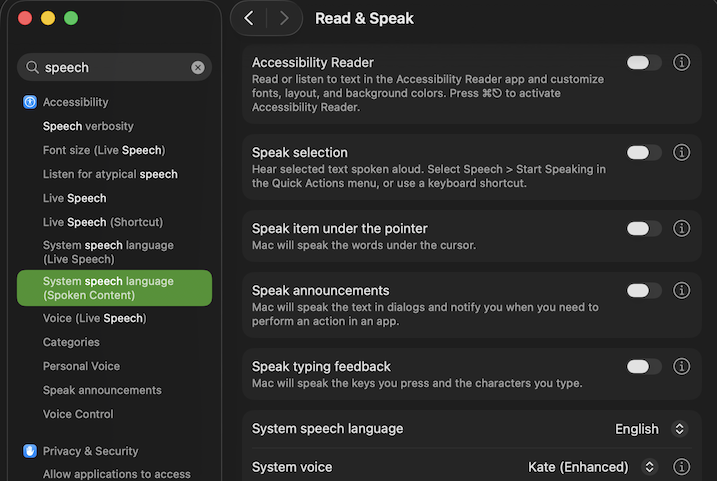Click the info icon beside Accessibility Reader

tap(682, 63)
